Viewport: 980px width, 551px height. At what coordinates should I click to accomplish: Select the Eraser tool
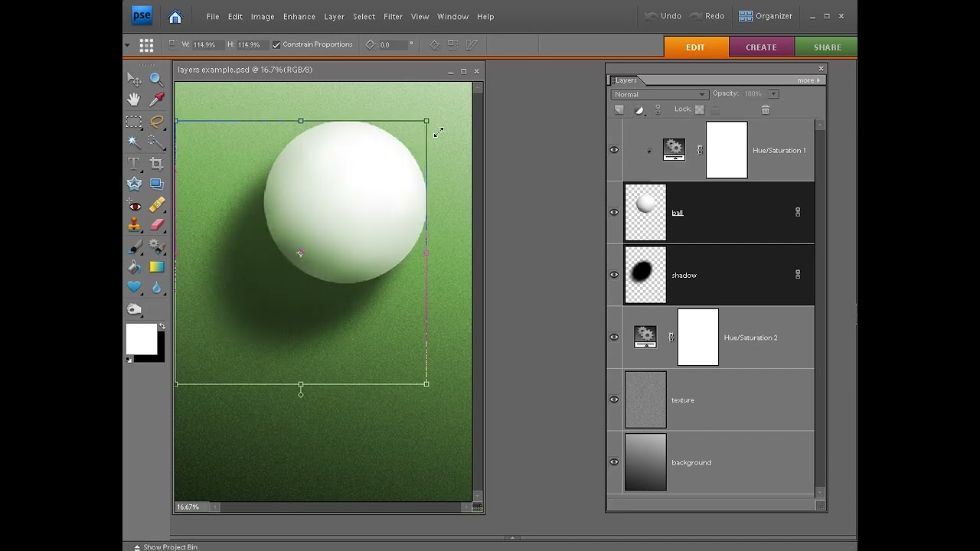(156, 225)
